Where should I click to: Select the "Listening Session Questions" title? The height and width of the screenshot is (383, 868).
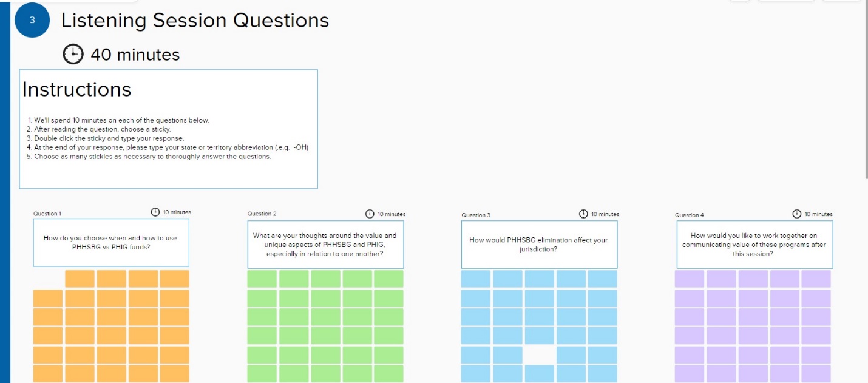[x=195, y=21]
